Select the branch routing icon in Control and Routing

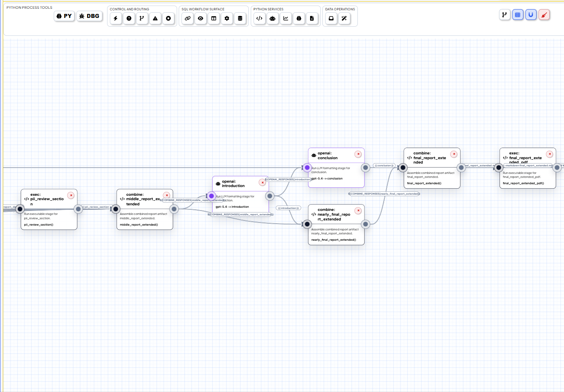pos(142,18)
